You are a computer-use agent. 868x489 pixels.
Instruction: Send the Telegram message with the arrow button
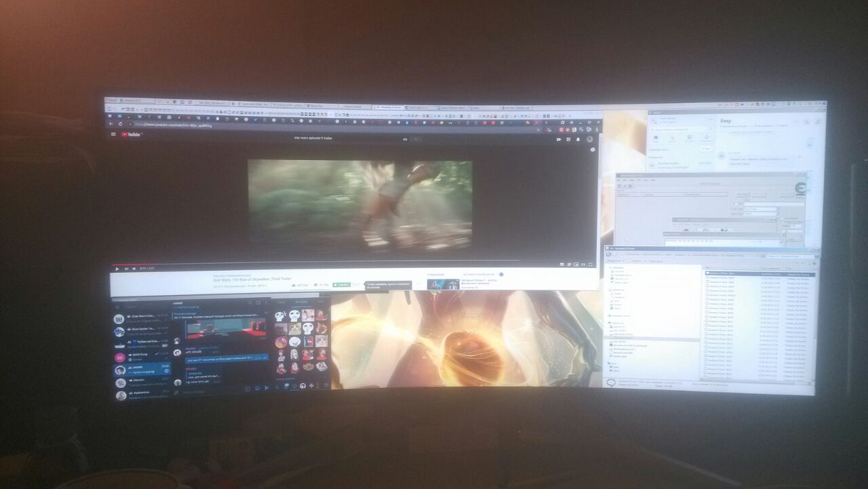pyautogui.click(x=267, y=387)
